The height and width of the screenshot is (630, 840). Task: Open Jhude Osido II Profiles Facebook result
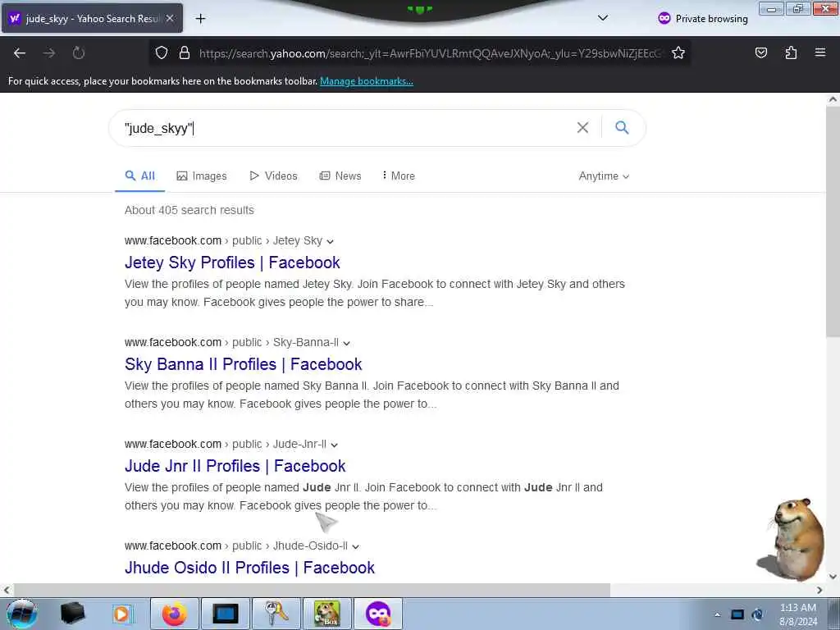pos(249,568)
